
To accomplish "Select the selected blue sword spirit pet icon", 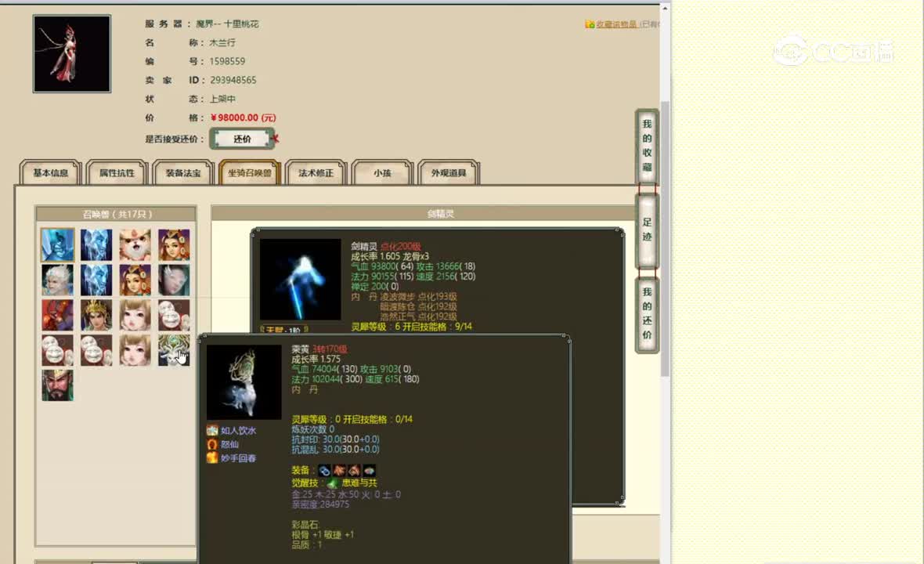I will point(58,244).
